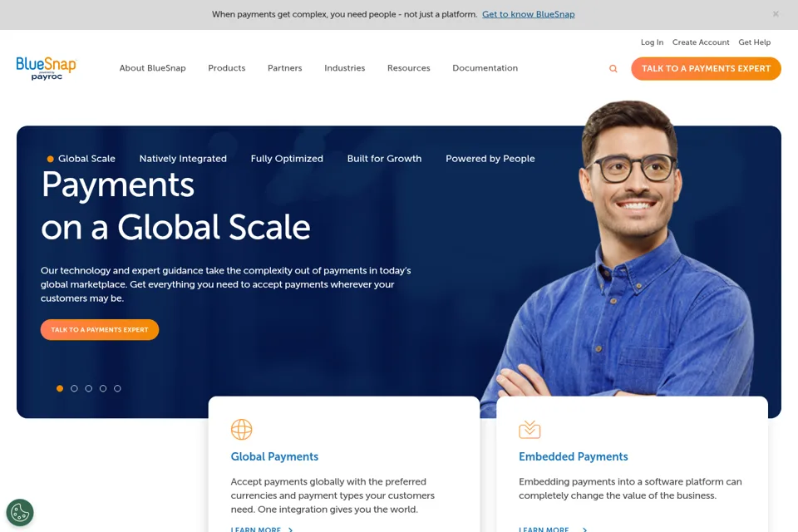The image size is (798, 532).
Task: Go to fifth carousel slide dot
Action: click(x=117, y=388)
